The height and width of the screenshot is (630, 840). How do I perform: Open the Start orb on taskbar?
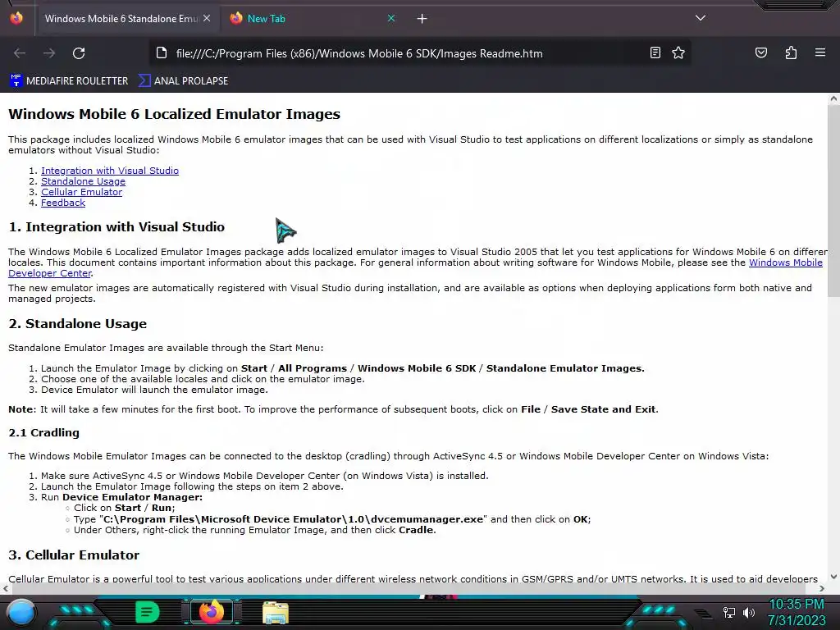(21, 612)
